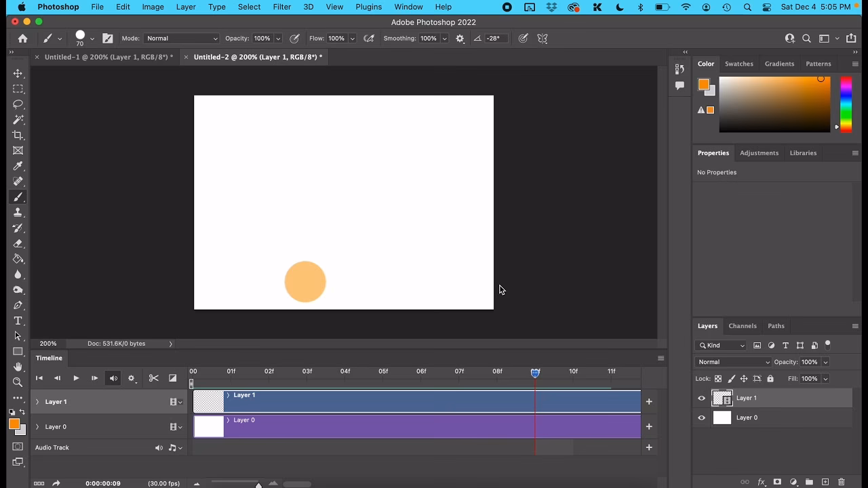868x488 pixels.
Task: Open the layer effects fx menu
Action: pos(761,482)
